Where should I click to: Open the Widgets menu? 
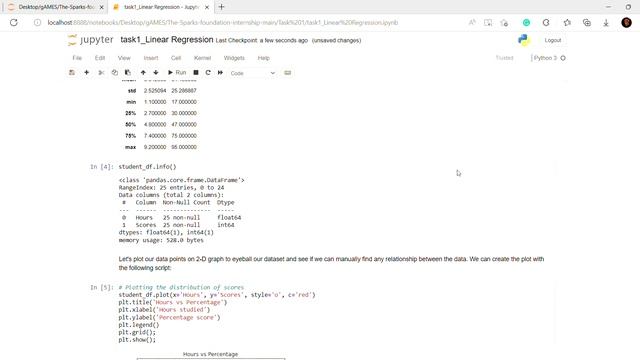click(x=234, y=58)
